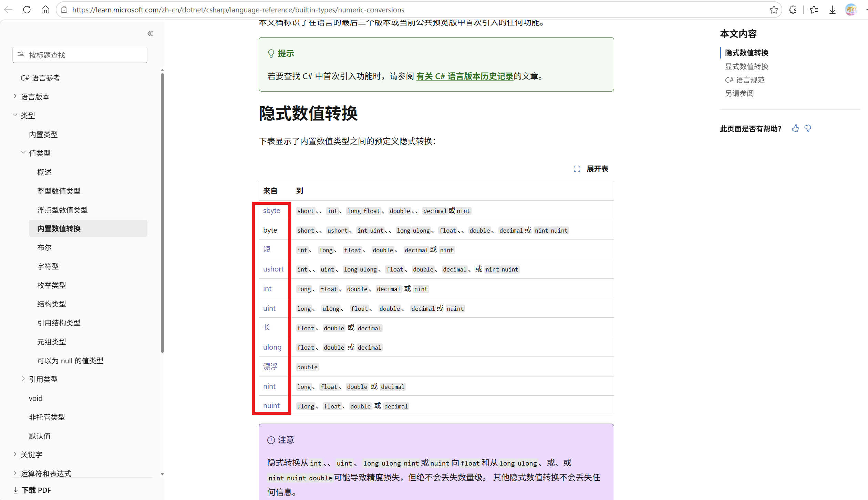Open 可以为 null 的值类型 in sidebar
This screenshot has width=868, height=500.
coord(70,361)
